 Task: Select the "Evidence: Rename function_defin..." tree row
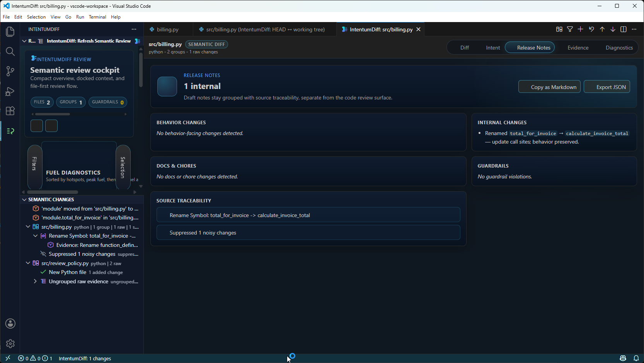coord(82,245)
